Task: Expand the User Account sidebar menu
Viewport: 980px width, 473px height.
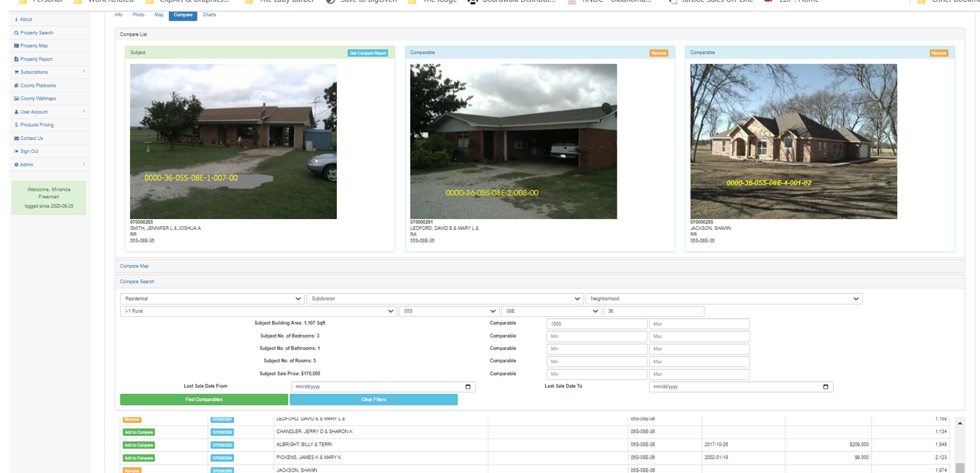Action: tap(49, 111)
